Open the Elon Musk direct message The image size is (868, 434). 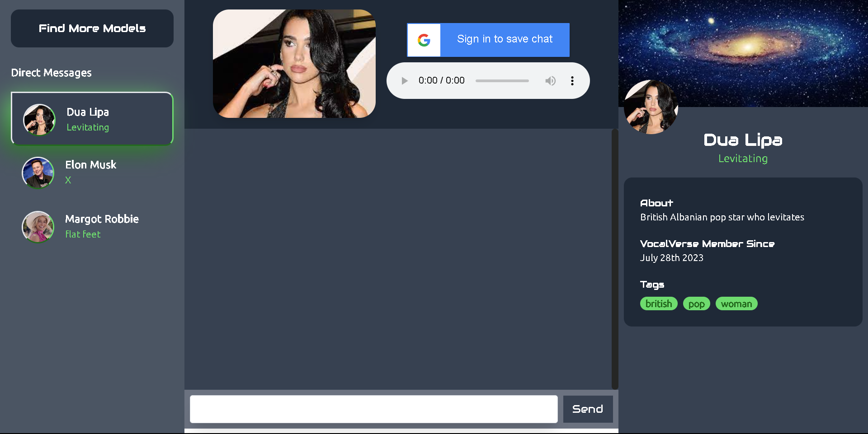pos(92,173)
